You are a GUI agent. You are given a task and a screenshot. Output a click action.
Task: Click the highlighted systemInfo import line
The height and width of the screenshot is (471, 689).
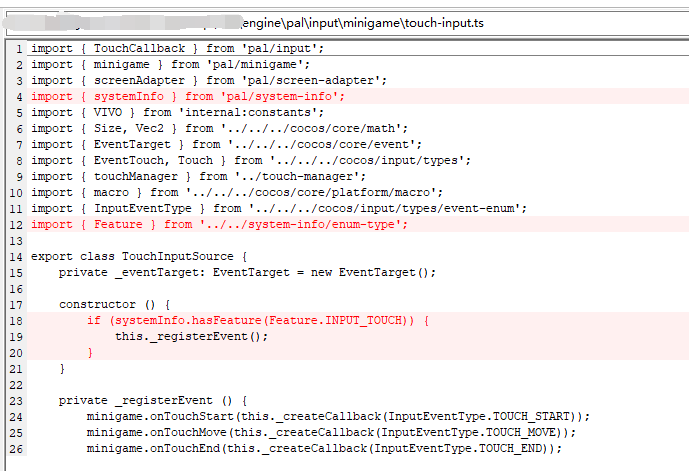coord(188,96)
